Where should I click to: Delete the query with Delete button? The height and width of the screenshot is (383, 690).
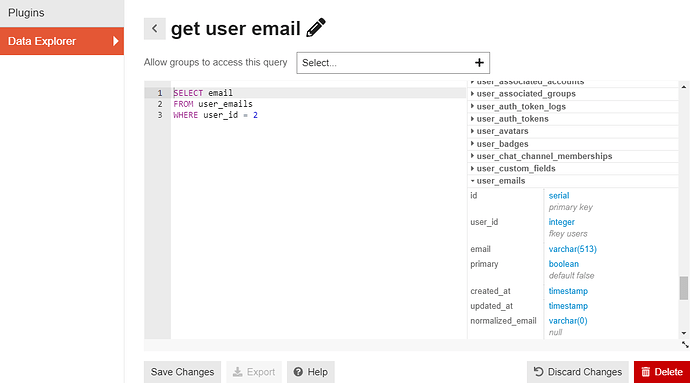click(x=662, y=372)
